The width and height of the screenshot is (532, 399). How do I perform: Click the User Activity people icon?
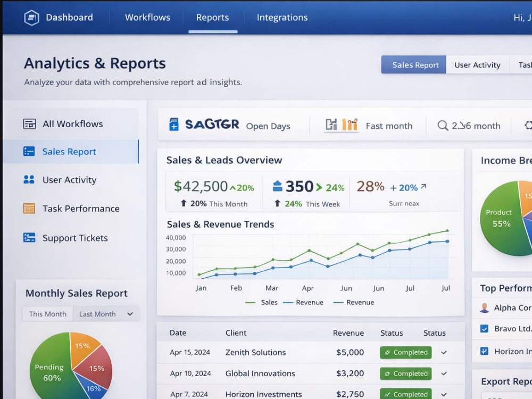click(x=29, y=179)
